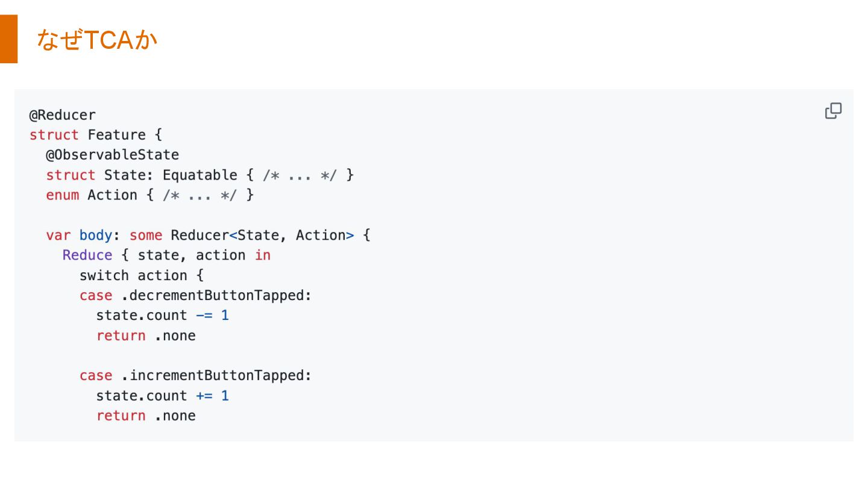This screenshot has width=868, height=488.
Task: Click the @ObservableState attribute text
Action: [113, 155]
